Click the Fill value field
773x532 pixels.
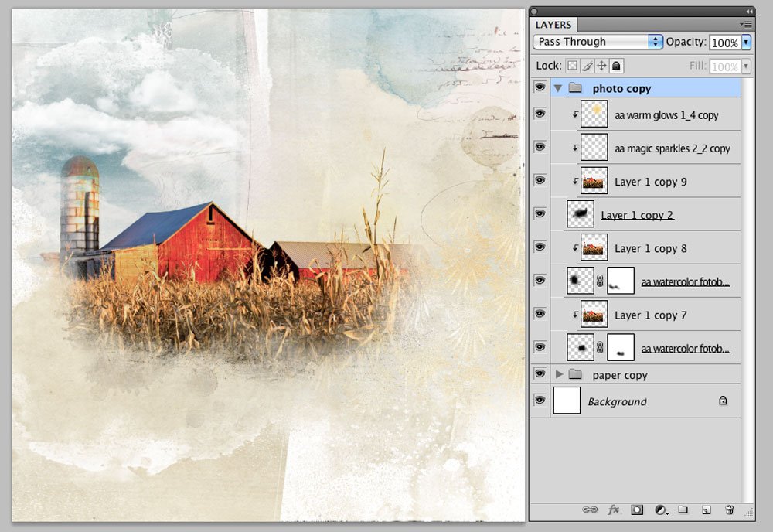click(x=725, y=66)
